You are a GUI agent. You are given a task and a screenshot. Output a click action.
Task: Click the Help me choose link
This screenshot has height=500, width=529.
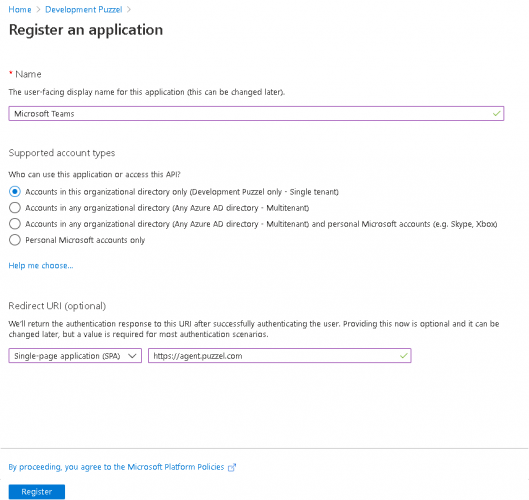click(x=41, y=266)
